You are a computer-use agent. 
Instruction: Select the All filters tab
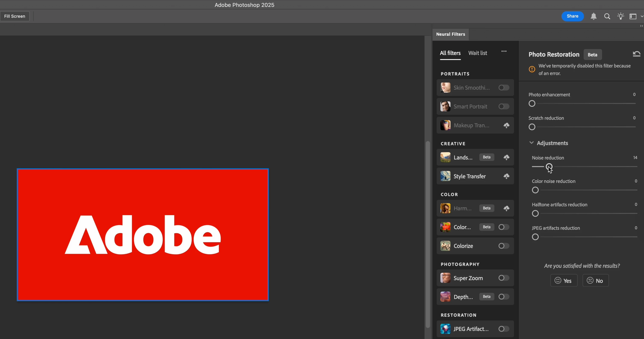click(x=450, y=53)
